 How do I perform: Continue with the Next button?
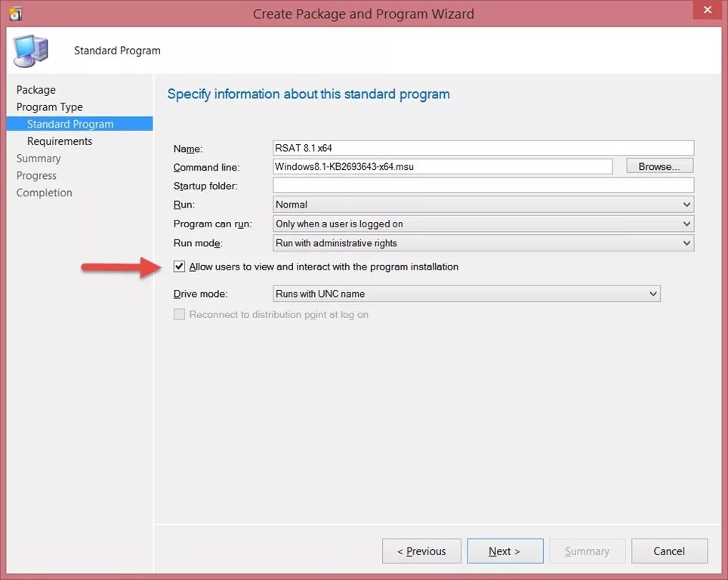505,551
